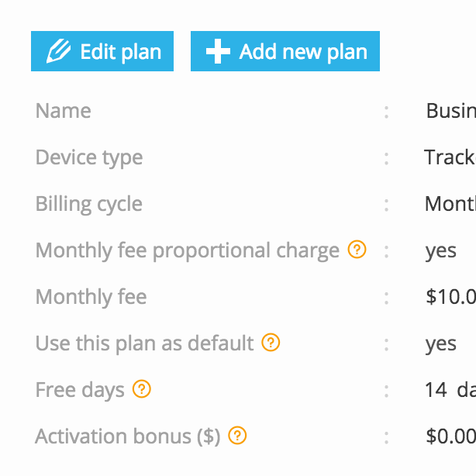Image resolution: width=476 pixels, height=476 pixels.
Task: Open help for Monthly fee proportional charge
Action: pos(357,250)
